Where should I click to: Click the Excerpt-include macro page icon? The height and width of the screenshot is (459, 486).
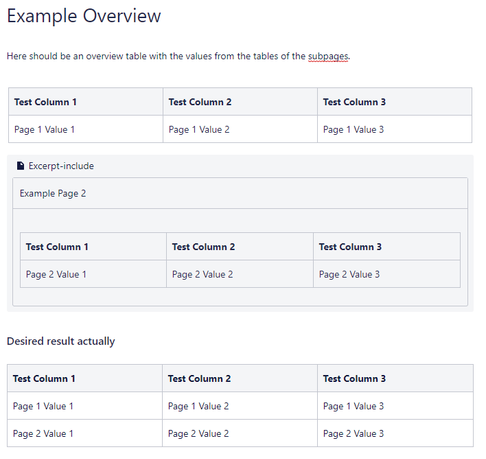pos(20,166)
